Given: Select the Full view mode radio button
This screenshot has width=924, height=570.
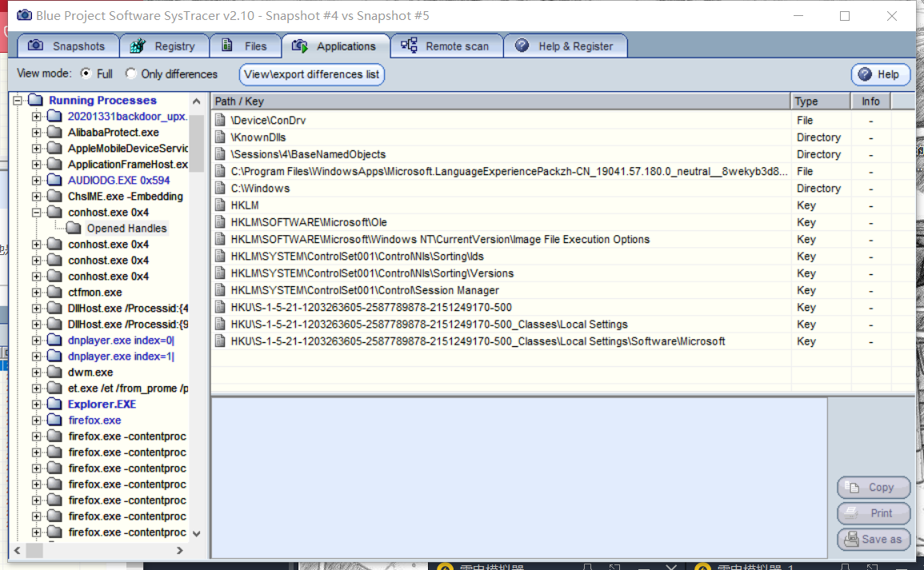Looking at the screenshot, I should coord(86,74).
